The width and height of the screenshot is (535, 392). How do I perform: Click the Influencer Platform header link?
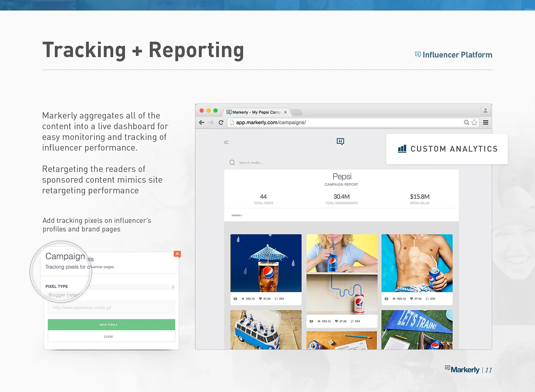point(453,55)
